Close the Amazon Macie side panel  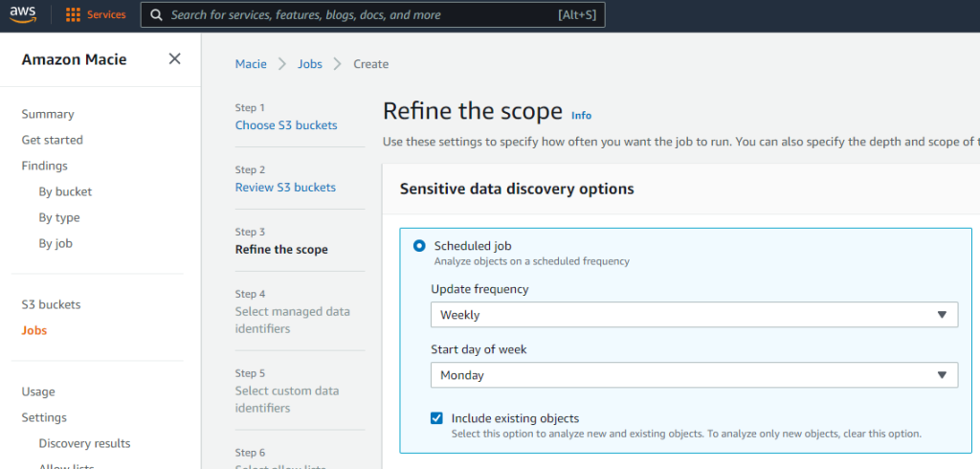[174, 58]
